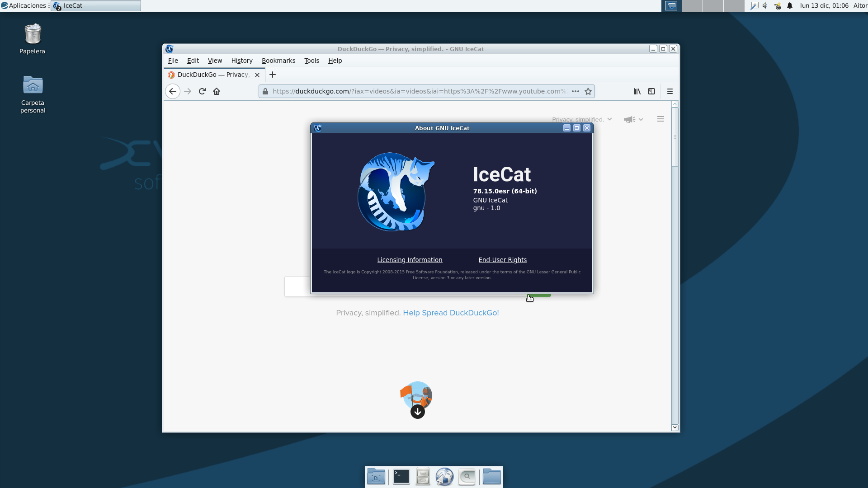Click the magnifier tray icon
This screenshot has height=488, width=868.
coord(754,5)
